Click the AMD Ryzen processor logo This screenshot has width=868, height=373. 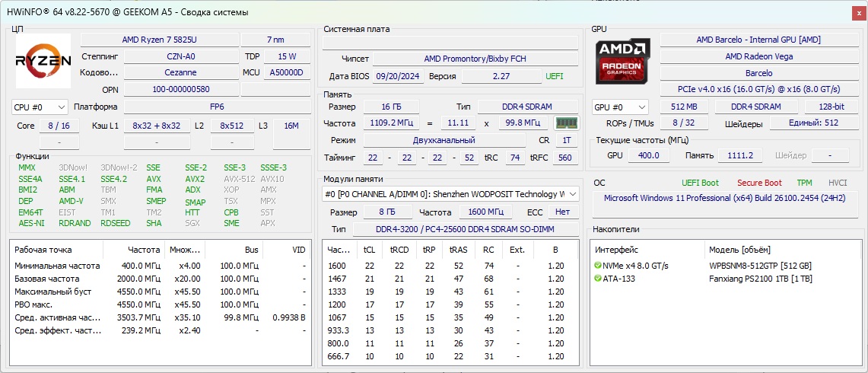(x=43, y=61)
